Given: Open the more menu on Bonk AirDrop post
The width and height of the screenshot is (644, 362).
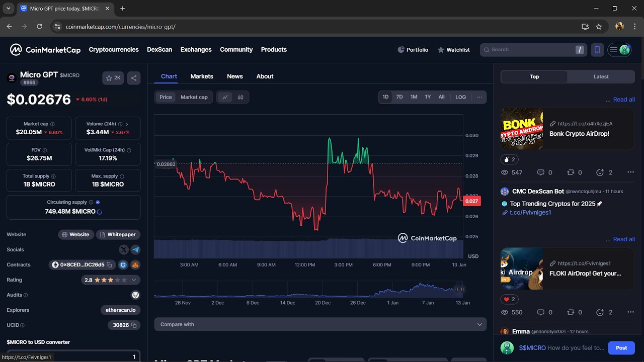Looking at the screenshot, I should point(630,172).
